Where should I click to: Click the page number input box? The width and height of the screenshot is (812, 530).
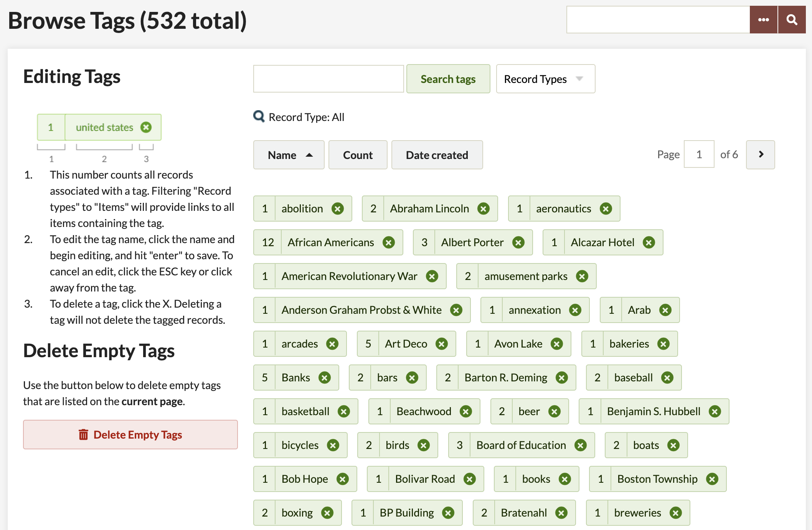[699, 154]
